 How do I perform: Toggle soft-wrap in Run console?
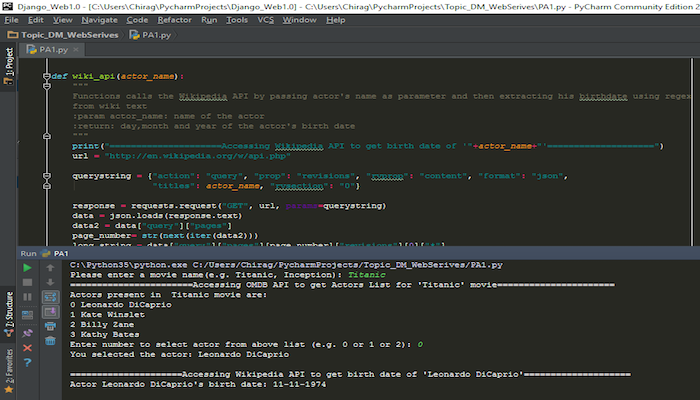pos(50,297)
